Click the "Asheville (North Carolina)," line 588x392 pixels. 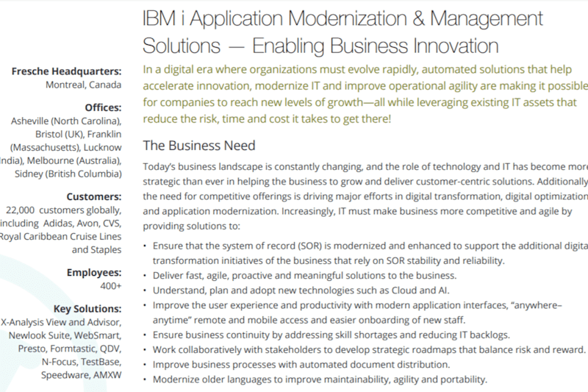coord(66,121)
